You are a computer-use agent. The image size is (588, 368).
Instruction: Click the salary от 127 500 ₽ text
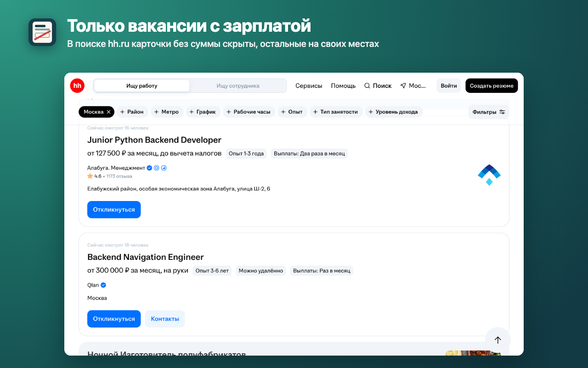(154, 153)
